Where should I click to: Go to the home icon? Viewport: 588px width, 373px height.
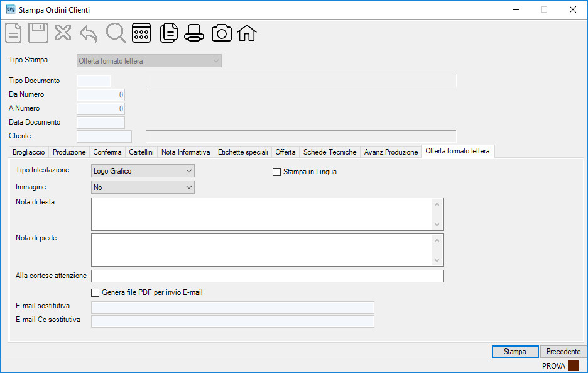[247, 33]
